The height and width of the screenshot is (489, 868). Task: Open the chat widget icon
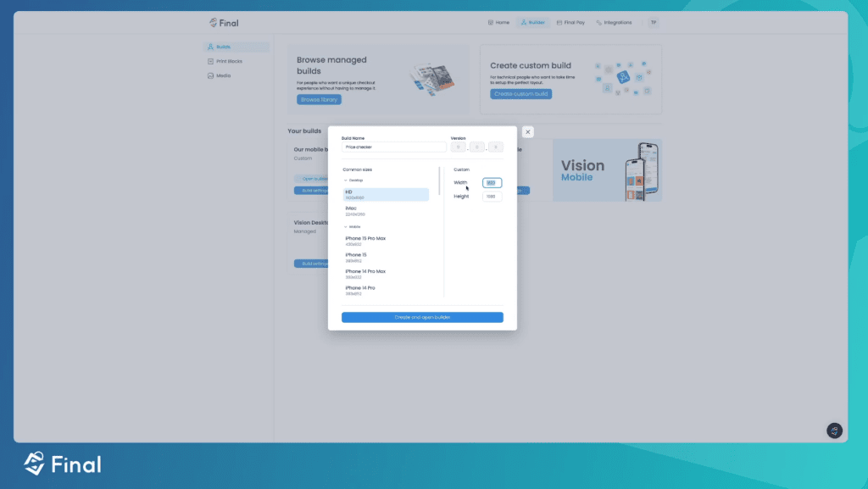[834, 431]
